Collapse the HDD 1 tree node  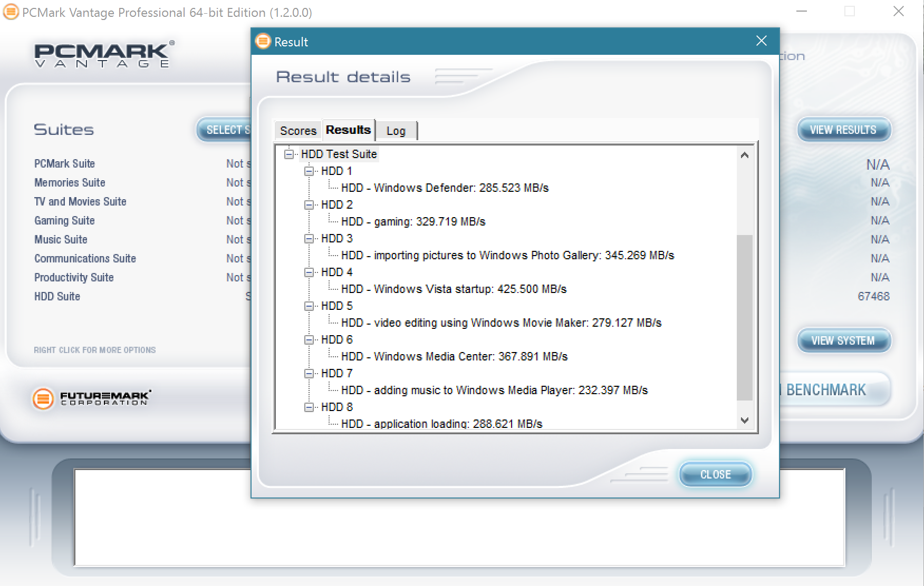pos(309,171)
